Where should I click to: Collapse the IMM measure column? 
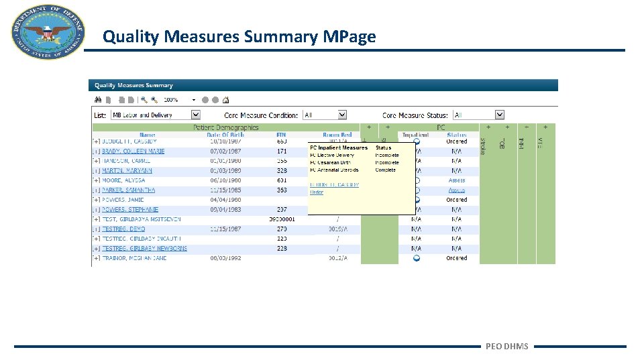point(527,127)
